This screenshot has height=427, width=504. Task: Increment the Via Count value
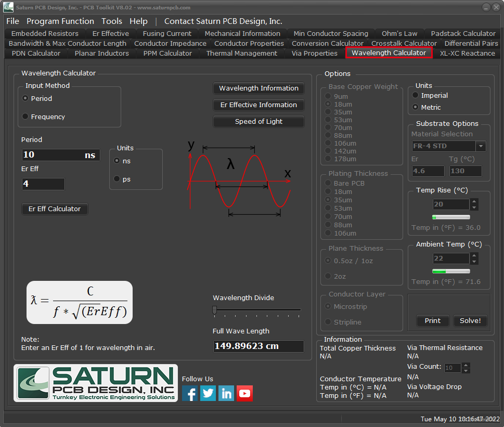pos(466,364)
